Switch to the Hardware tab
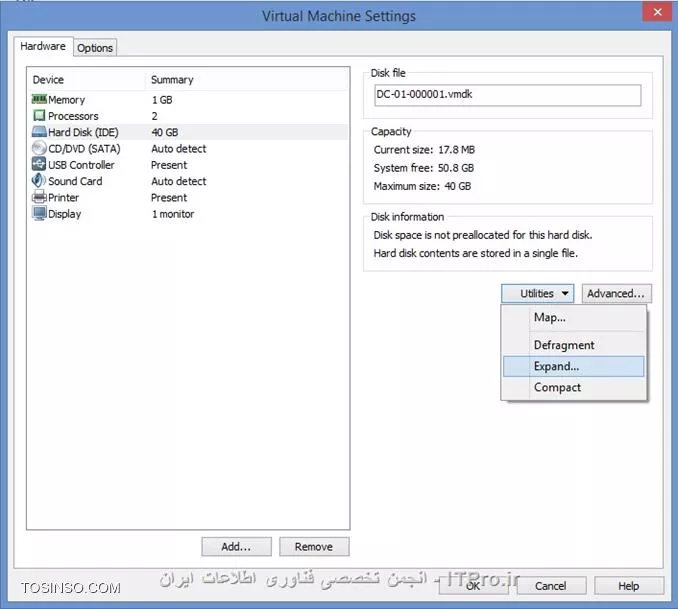 [43, 46]
